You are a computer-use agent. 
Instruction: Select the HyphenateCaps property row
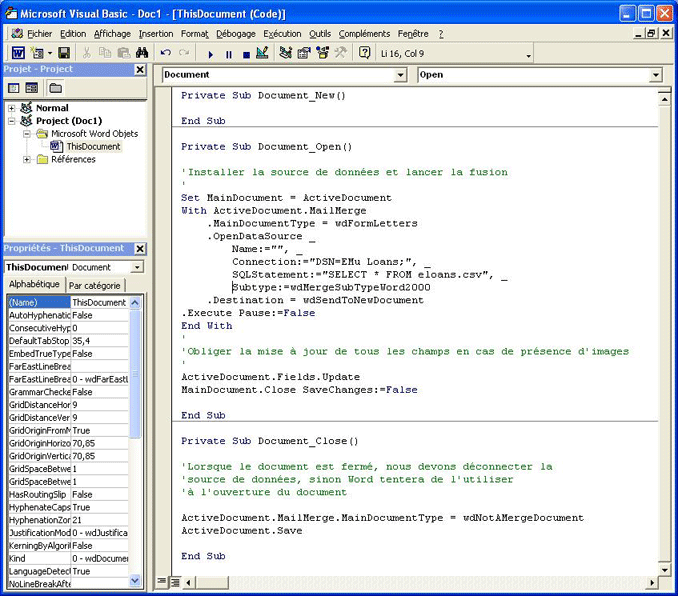click(x=68, y=507)
